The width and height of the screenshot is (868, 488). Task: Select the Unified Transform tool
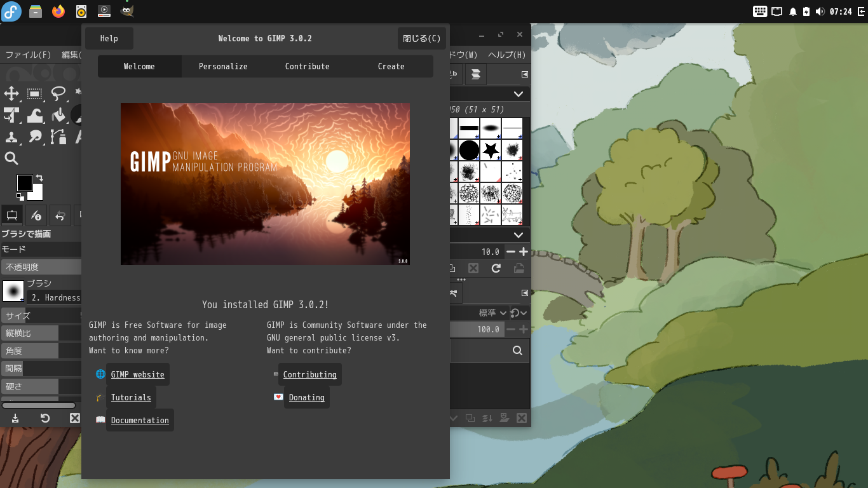coord(11,115)
